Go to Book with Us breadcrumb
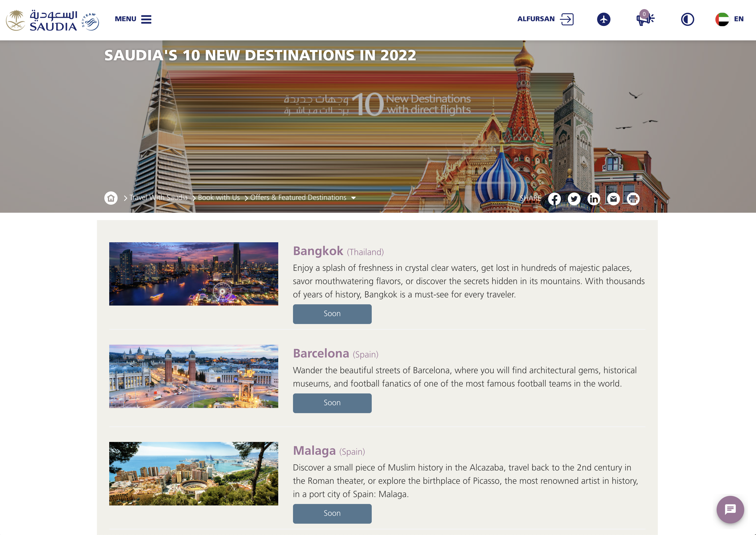Screen dimensions: 756x535 click(219, 198)
